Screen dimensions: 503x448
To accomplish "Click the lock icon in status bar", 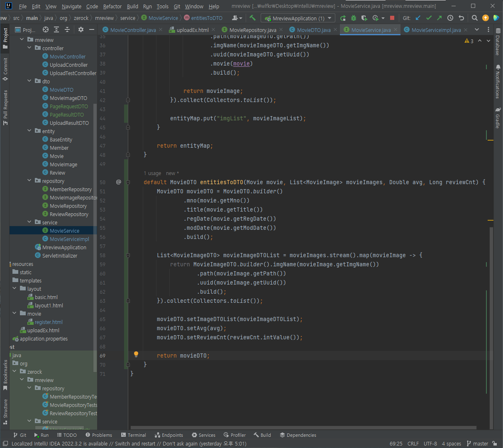I will coord(494,443).
